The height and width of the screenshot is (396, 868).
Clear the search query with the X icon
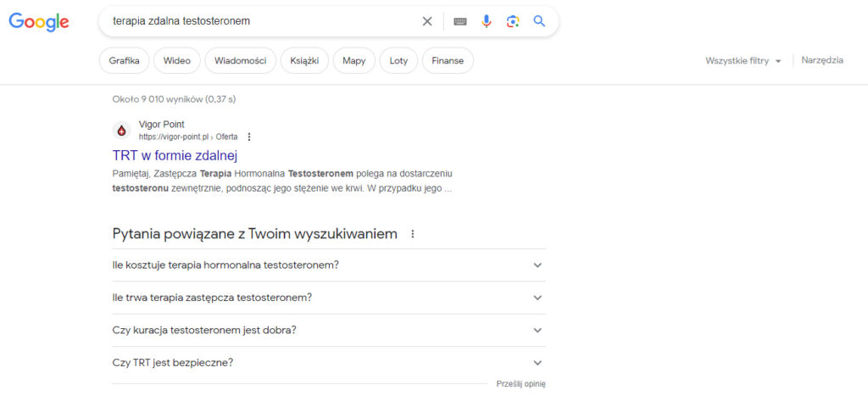coord(427,21)
